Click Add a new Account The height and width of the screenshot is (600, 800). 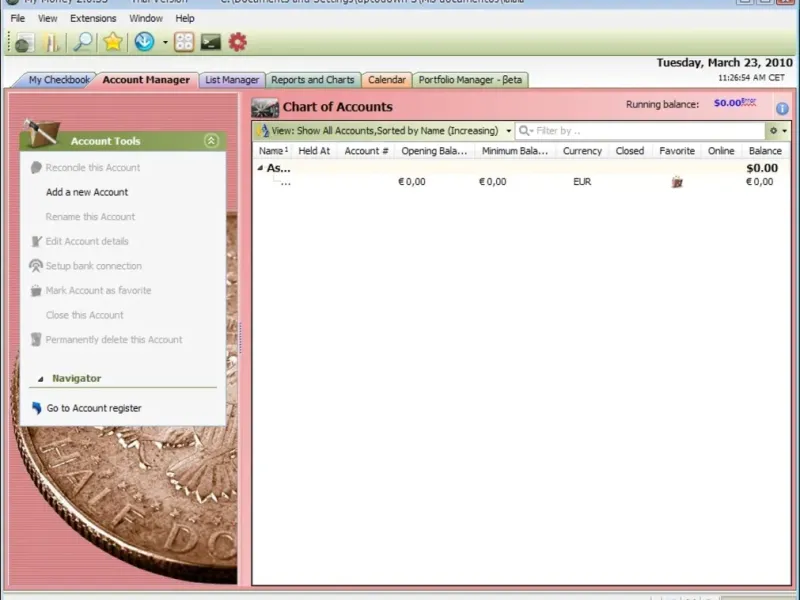pos(87,192)
